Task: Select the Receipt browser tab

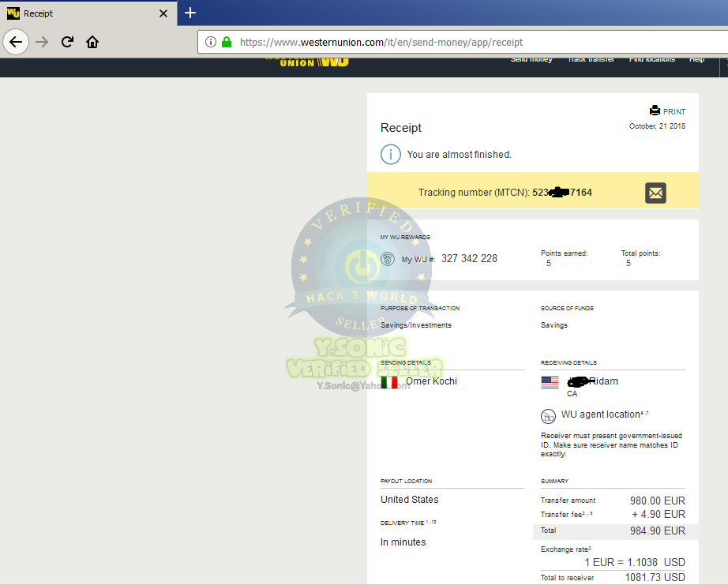Action: (x=88, y=13)
